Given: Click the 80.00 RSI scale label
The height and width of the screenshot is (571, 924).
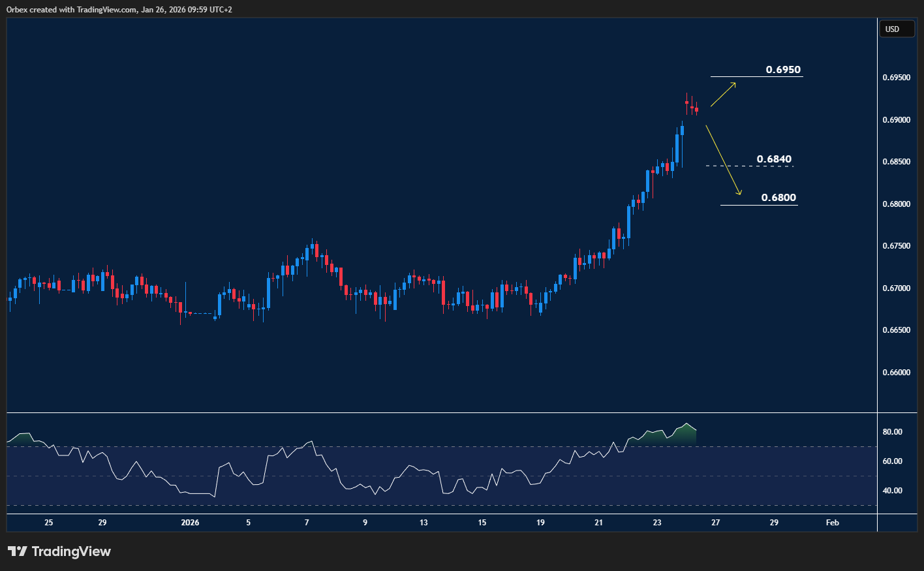Looking at the screenshot, I should coord(894,431).
